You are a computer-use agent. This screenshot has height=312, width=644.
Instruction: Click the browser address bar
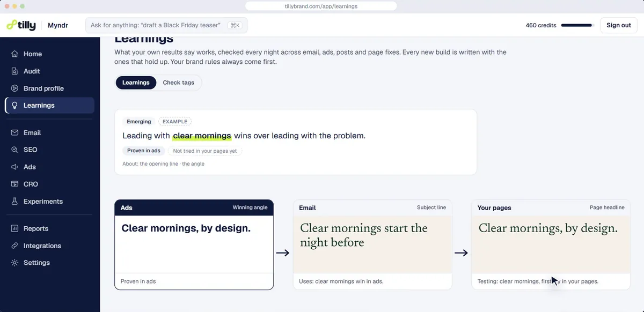[321, 6]
